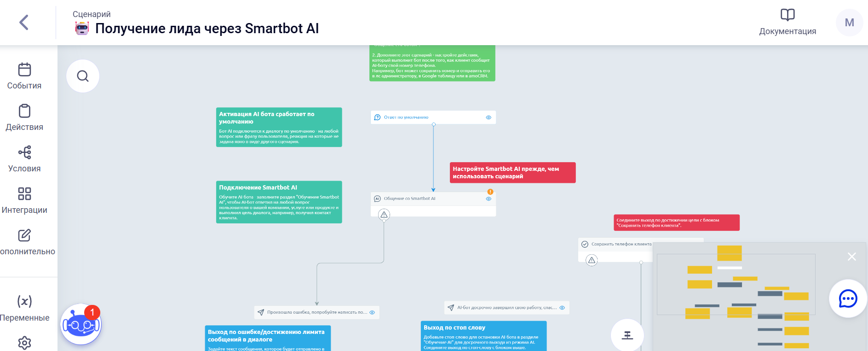Toggle eye on Ответ по умолчанию block
This screenshot has height=351, width=868.
tap(489, 117)
